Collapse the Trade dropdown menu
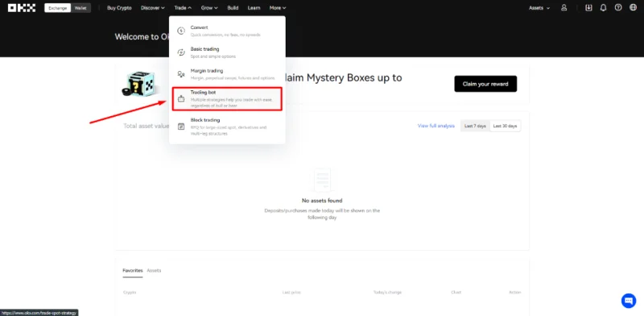This screenshot has width=644, height=316. (183, 8)
